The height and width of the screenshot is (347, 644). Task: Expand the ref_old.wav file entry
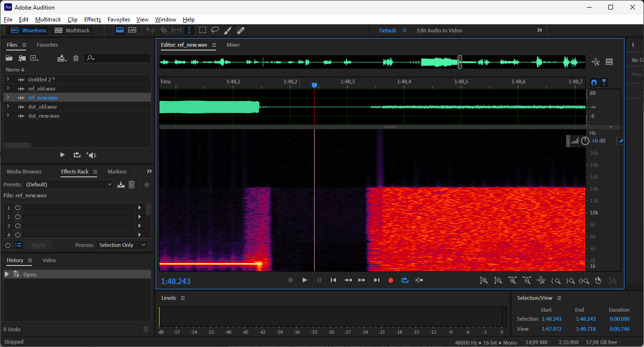click(x=8, y=89)
